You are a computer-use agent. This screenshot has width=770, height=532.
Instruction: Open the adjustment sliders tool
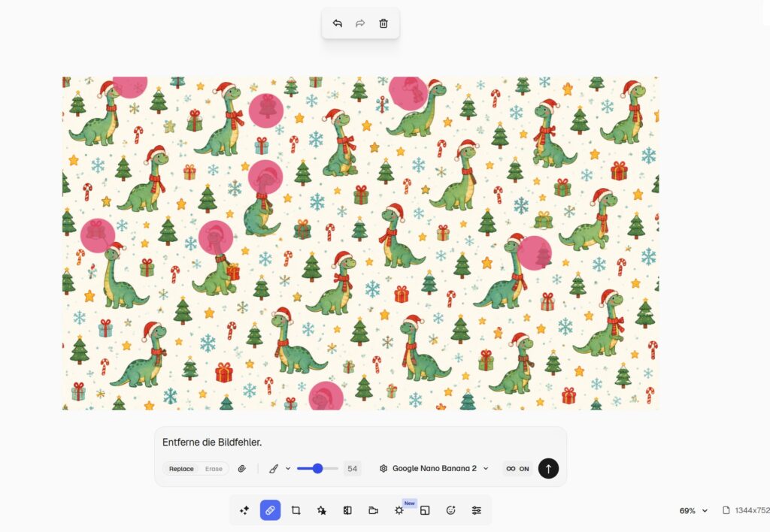pos(476,510)
